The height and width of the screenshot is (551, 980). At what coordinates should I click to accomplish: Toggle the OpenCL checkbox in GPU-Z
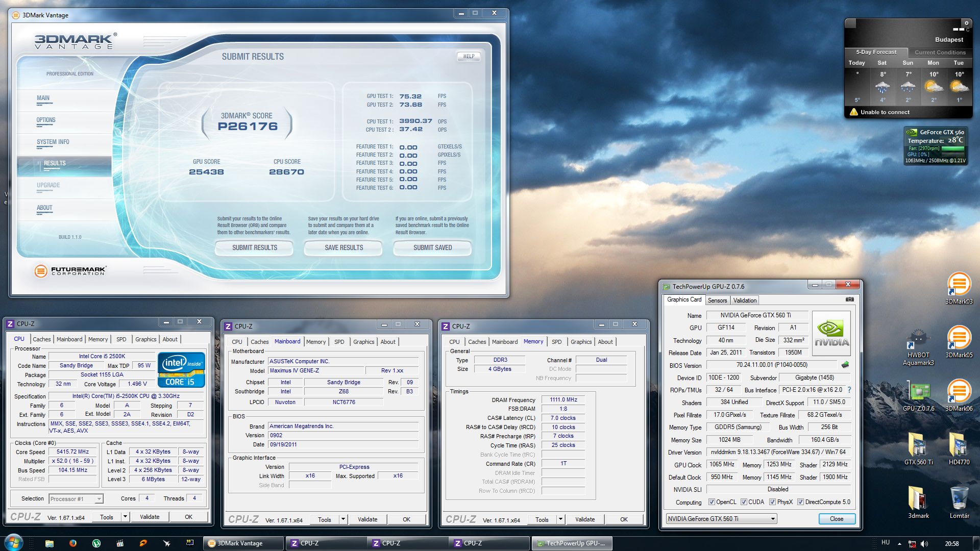point(712,502)
